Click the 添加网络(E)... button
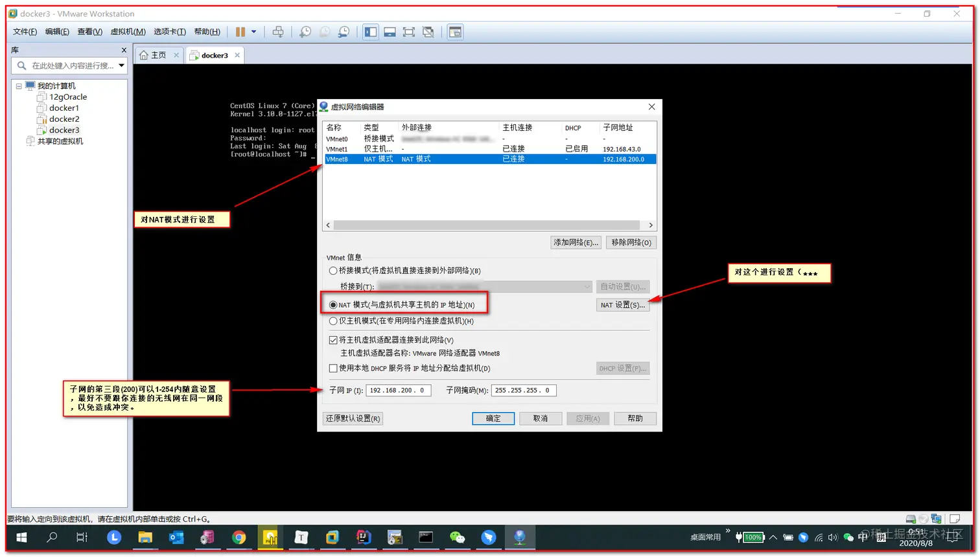The image size is (980, 557). click(x=576, y=242)
